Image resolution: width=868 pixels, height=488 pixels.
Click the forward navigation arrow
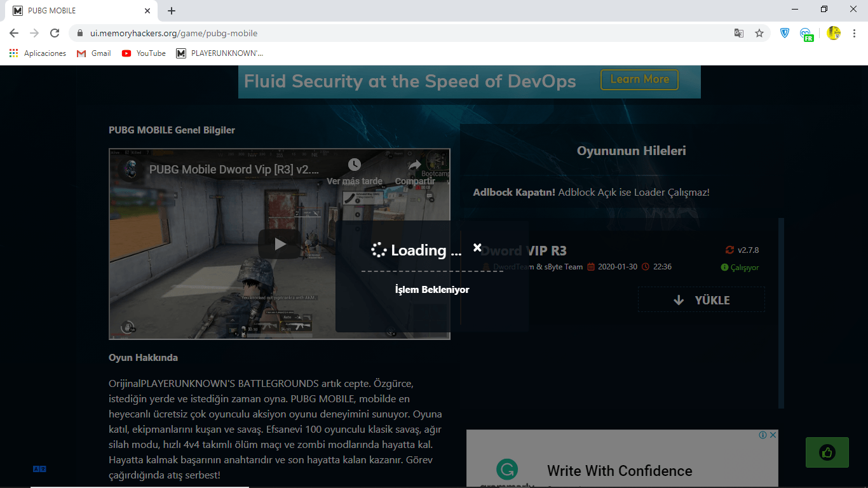tap(34, 33)
